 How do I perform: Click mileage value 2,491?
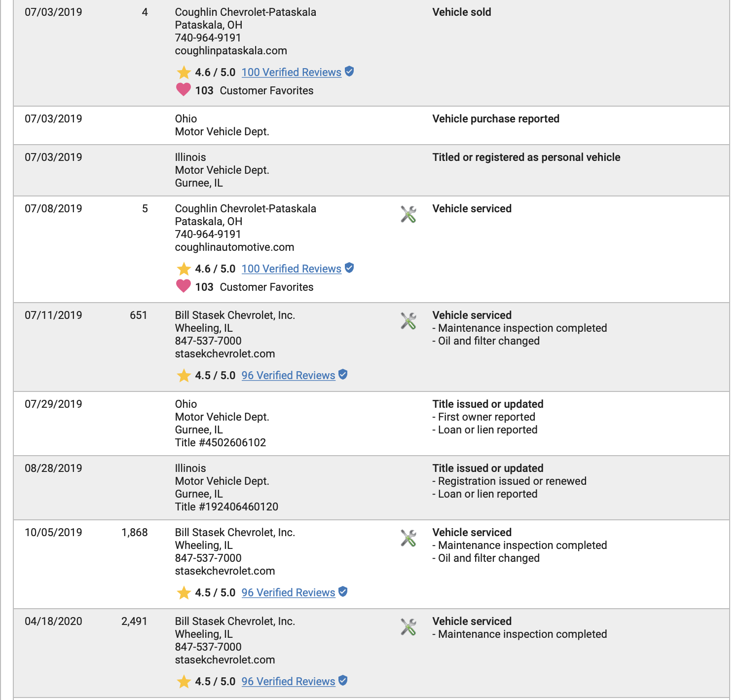click(135, 622)
